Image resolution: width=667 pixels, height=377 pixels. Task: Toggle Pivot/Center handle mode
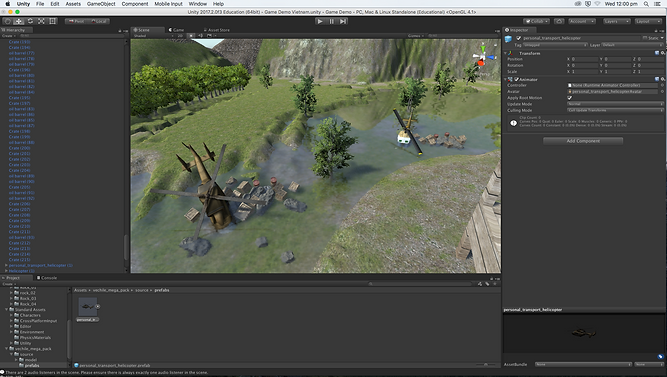click(77, 21)
